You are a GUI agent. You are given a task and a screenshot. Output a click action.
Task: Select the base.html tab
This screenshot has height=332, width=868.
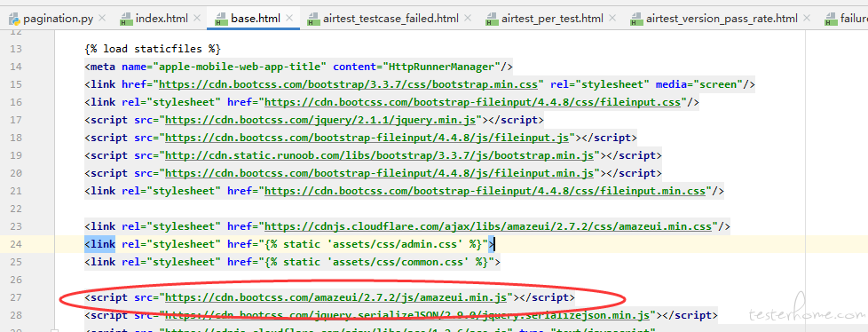pos(256,19)
